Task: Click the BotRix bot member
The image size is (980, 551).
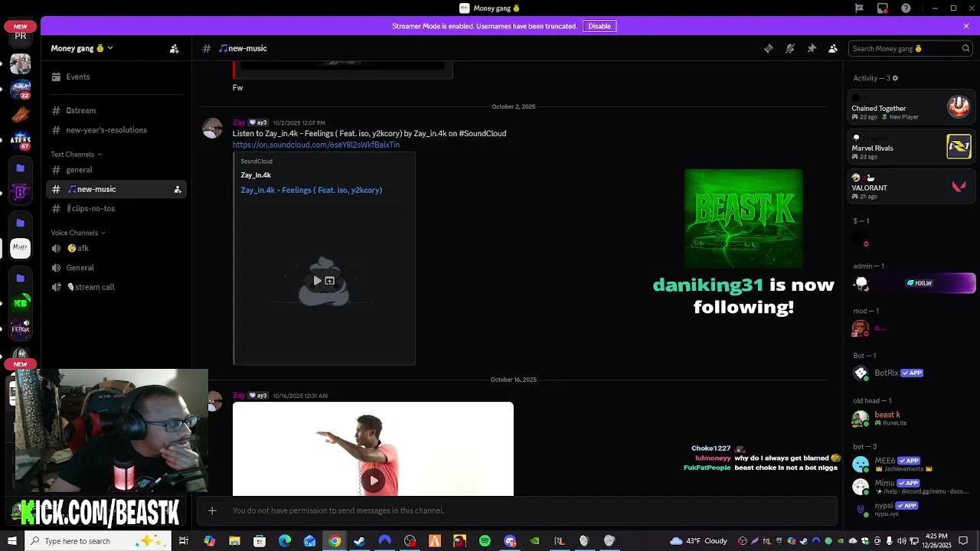Action: (x=911, y=373)
